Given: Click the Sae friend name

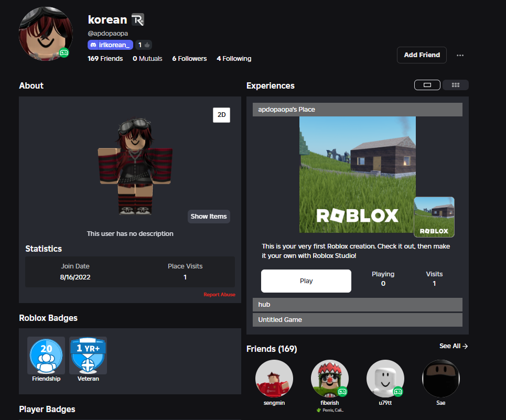Looking at the screenshot, I should (441, 403).
